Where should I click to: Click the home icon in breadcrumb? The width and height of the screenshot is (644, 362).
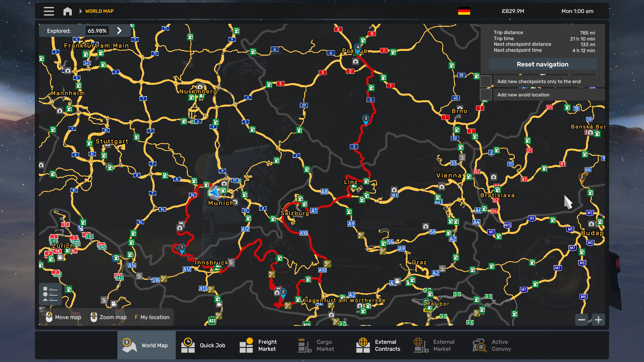pyautogui.click(x=67, y=11)
